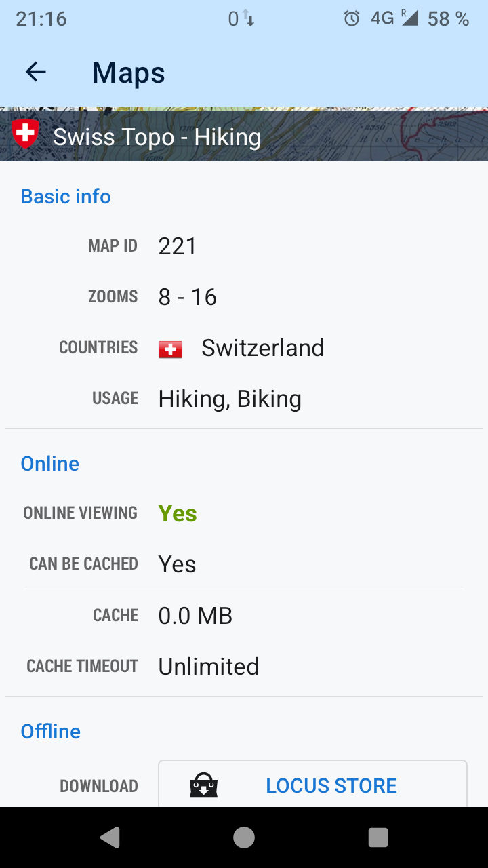Tap the Offline section header
This screenshot has height=868, width=488.
[51, 732]
